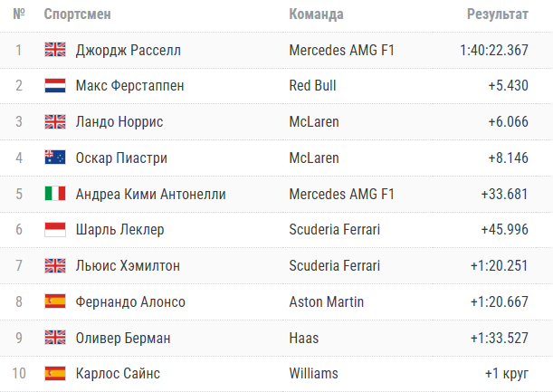
Task: Click the Australian flag beside Оскар Пиастри
Action: (x=54, y=158)
